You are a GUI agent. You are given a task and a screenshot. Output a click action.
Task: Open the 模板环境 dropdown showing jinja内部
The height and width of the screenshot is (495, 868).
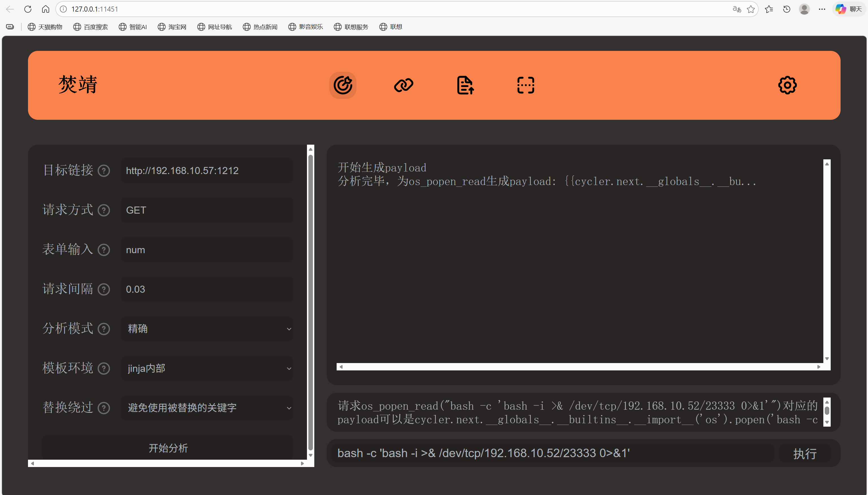point(207,368)
